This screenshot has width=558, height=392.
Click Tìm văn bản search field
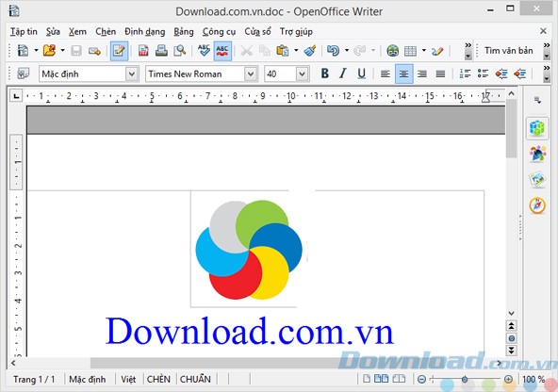[x=509, y=51]
